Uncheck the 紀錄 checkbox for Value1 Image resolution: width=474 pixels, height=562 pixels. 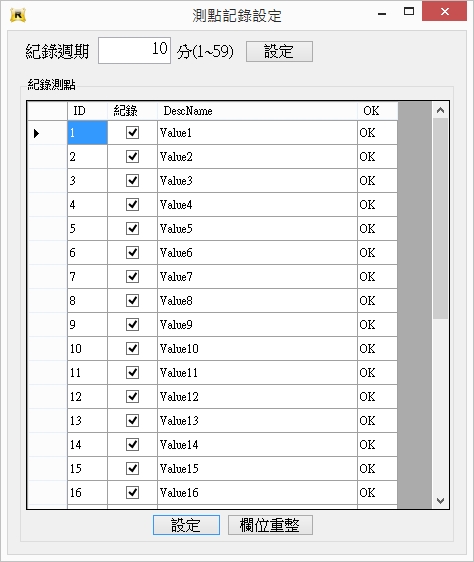(x=132, y=133)
